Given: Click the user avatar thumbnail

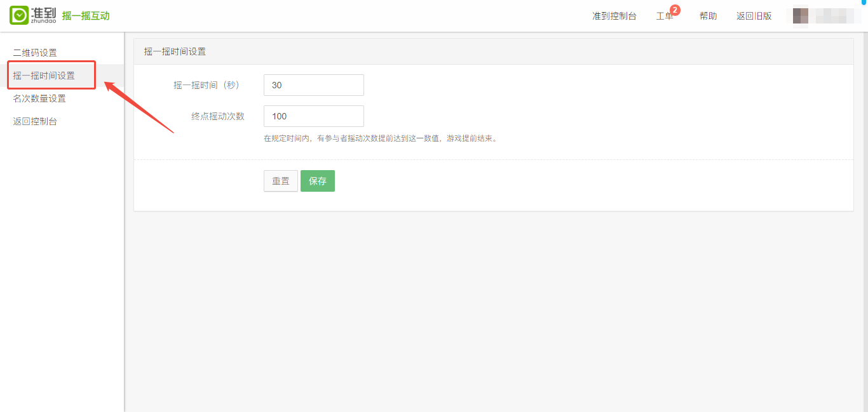Looking at the screenshot, I should 800,16.
